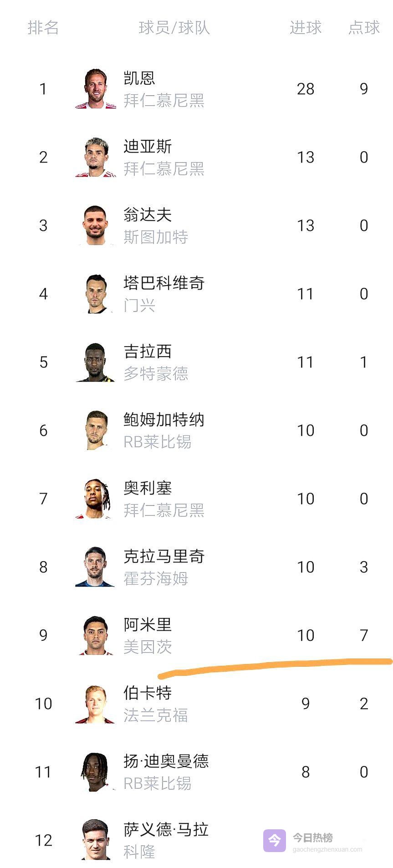This screenshot has height=868, width=393.
Task: Tap 翁达夫 player headshot
Action: (96, 225)
